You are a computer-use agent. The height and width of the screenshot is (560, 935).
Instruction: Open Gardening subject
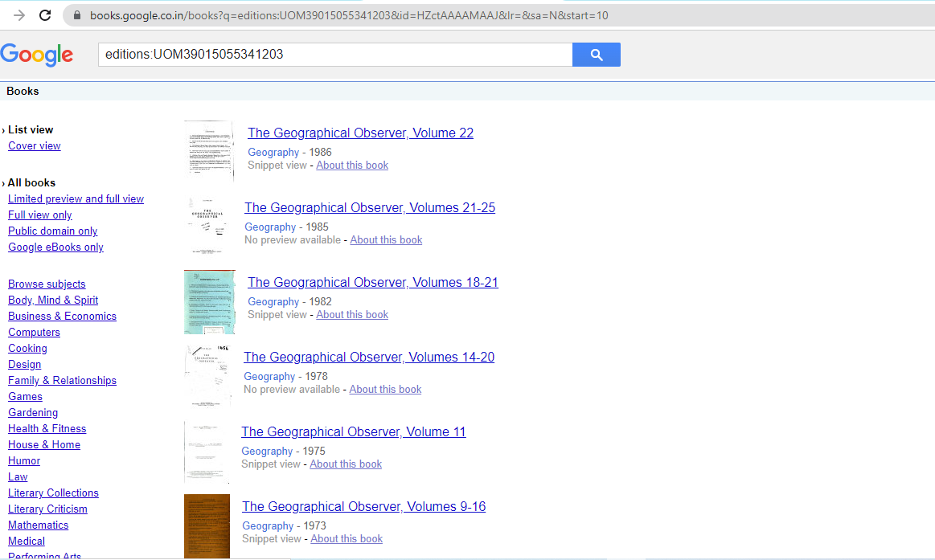coord(33,413)
